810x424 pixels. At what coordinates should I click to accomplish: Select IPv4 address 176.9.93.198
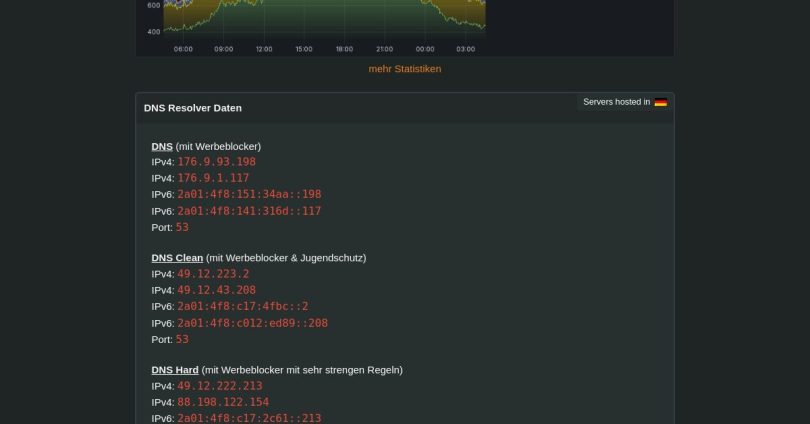(x=216, y=162)
